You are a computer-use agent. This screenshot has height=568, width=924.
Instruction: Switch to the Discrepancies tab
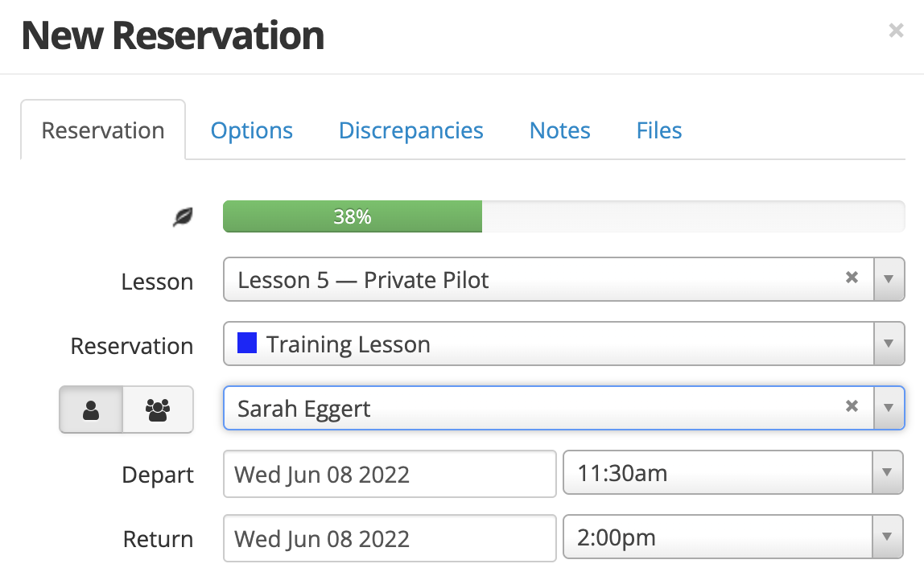coord(410,130)
